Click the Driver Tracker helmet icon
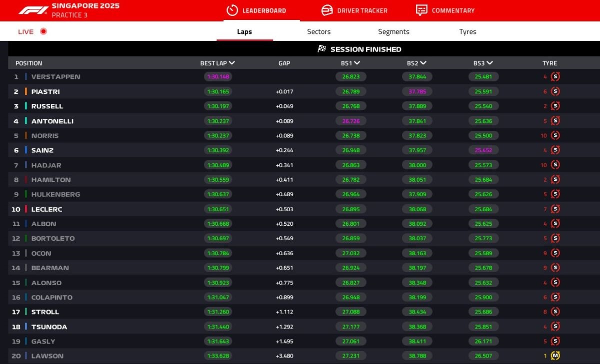 [x=327, y=10]
